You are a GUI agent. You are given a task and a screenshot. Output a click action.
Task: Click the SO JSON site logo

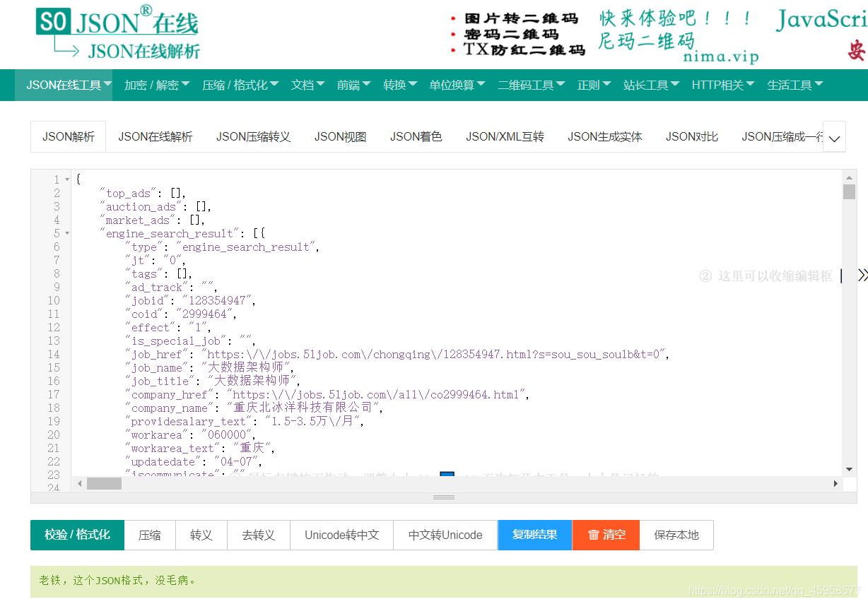pyautogui.click(x=117, y=32)
